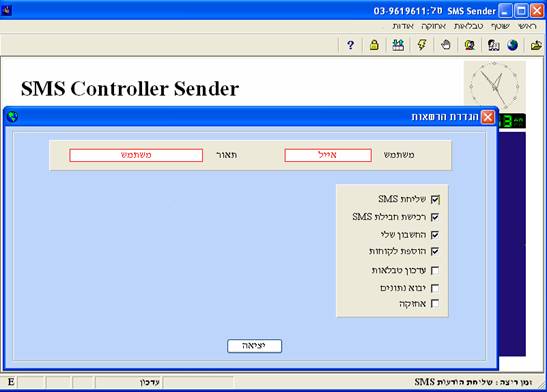Uncheck the החשבון שלי checkbox
This screenshot has width=547, height=392.
(x=435, y=234)
